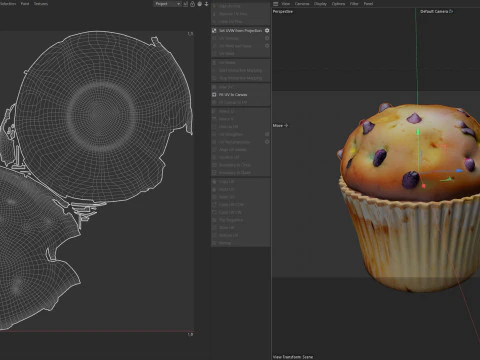Choose Fit Canvas to UV
Screen dimensions: 480x360
click(233, 102)
